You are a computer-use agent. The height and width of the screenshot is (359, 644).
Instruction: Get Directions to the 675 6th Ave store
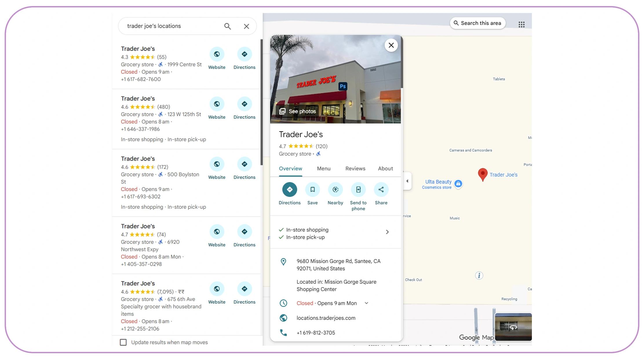pos(244,289)
